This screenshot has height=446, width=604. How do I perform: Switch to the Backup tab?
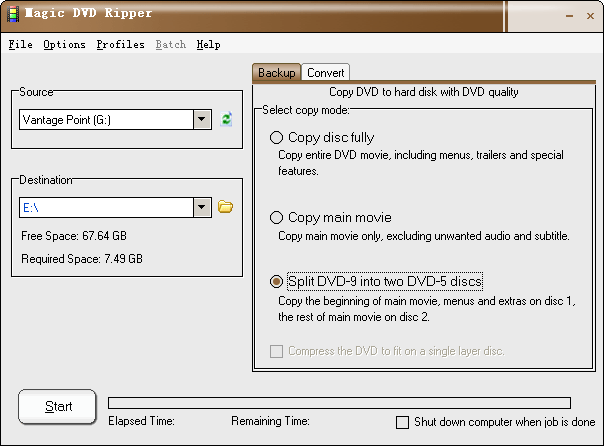coord(277,73)
